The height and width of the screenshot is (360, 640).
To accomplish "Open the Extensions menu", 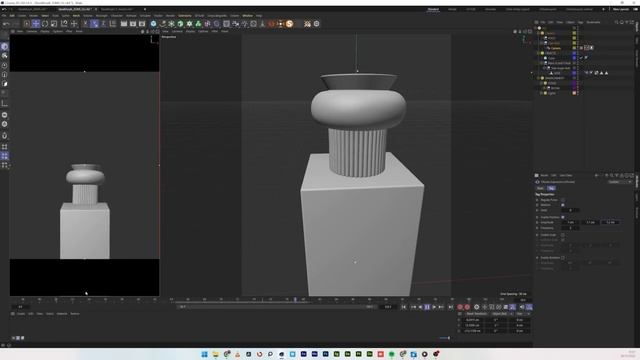I will pyautogui.click(x=184, y=16).
